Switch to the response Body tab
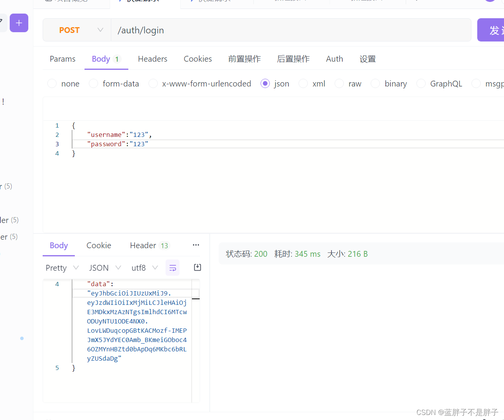 tap(59, 245)
